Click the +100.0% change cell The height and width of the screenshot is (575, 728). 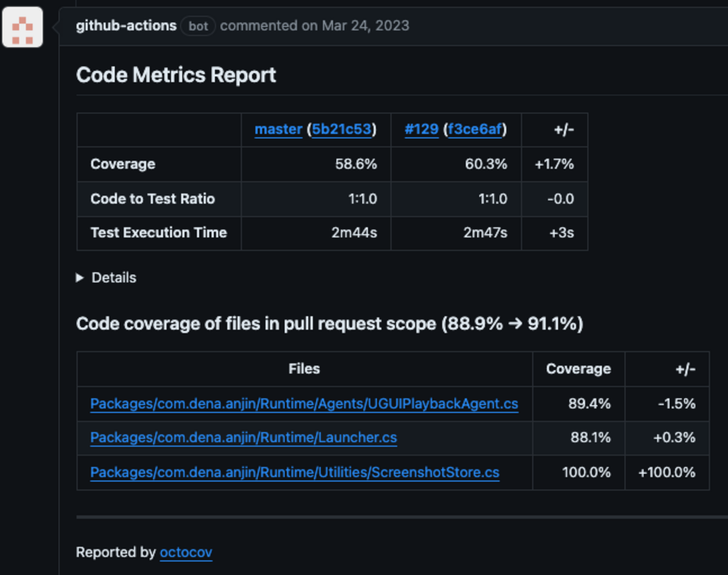667,473
